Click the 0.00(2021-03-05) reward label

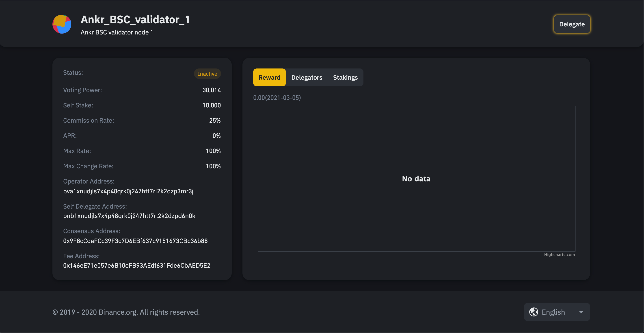pos(277,98)
